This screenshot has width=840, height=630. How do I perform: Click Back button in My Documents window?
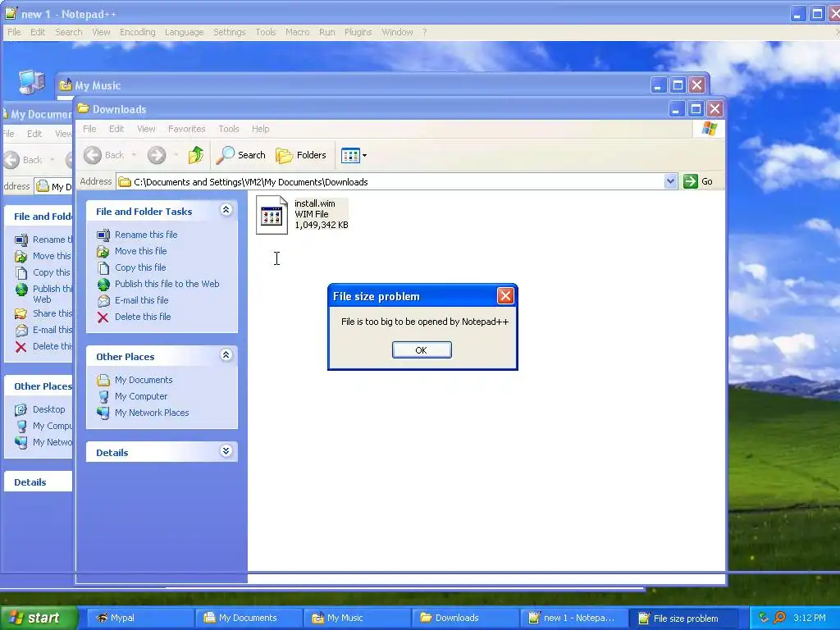[x=24, y=160]
